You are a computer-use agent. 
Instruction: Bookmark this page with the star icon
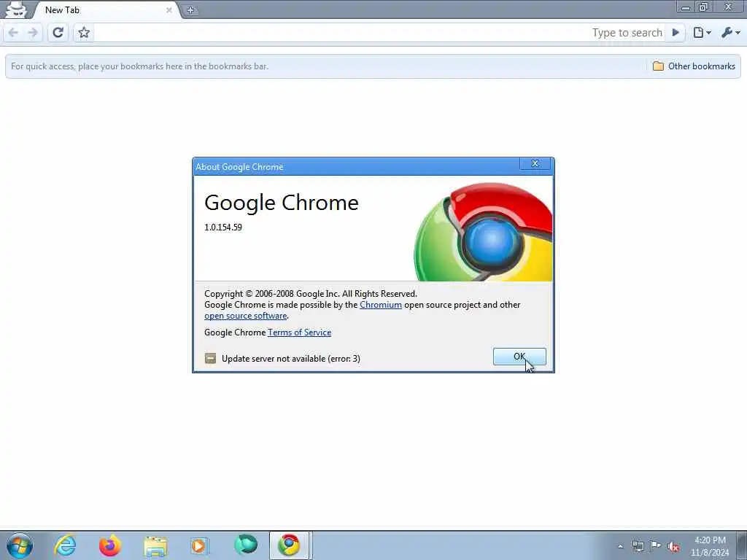84,32
